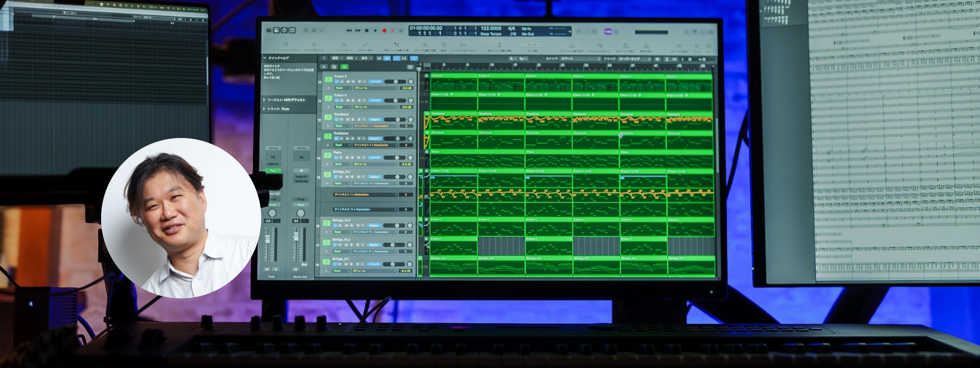
Task: Click the Play button in transport
Action: tap(375, 30)
